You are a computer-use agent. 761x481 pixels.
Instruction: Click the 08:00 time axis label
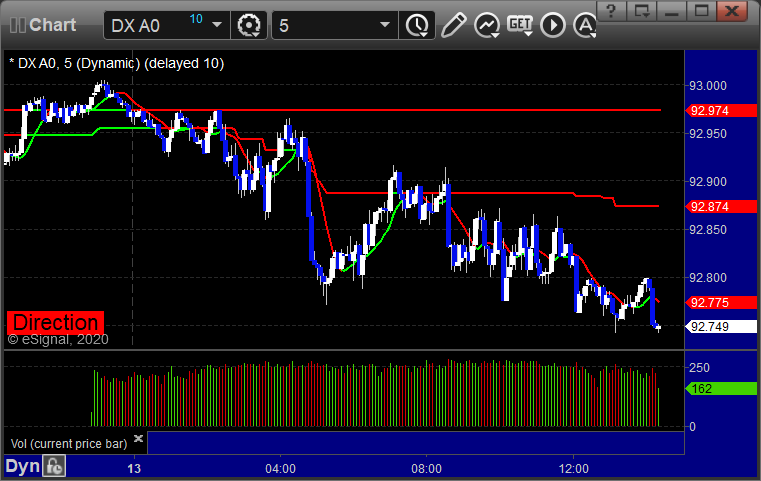(x=427, y=469)
